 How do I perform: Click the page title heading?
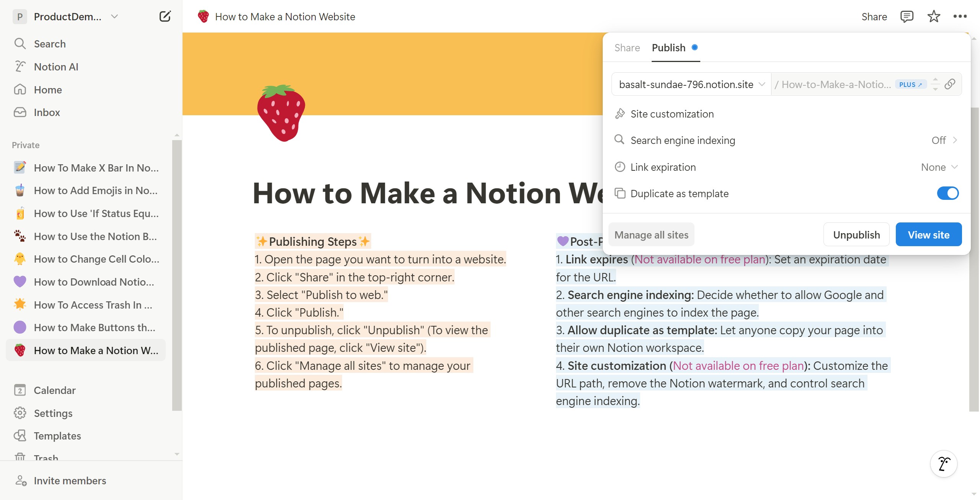point(427,193)
